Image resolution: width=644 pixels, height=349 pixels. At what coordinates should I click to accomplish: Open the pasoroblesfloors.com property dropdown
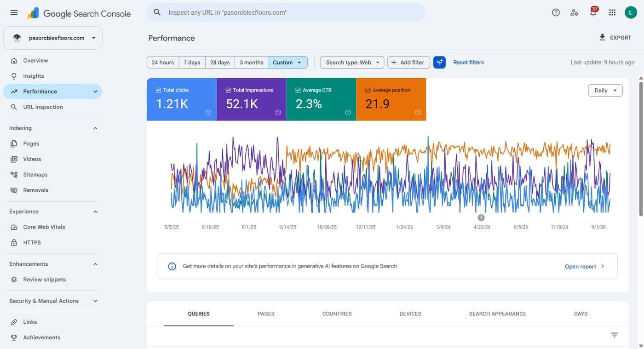tap(53, 38)
